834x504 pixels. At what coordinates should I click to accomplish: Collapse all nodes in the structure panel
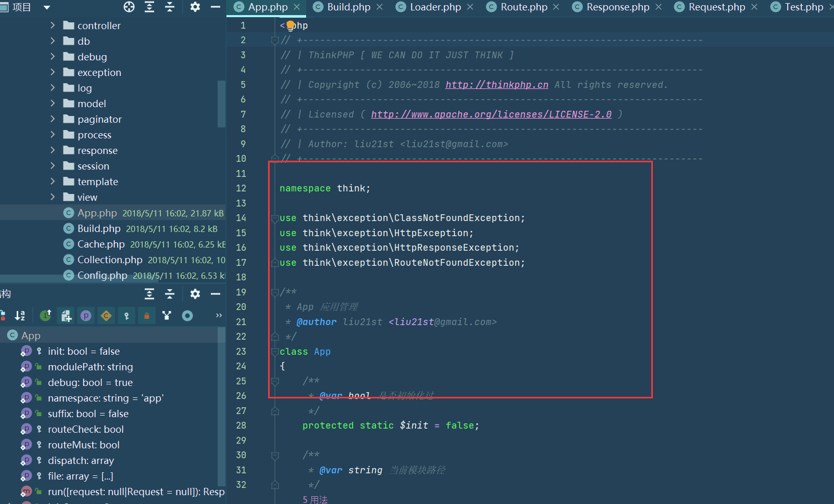[170, 294]
